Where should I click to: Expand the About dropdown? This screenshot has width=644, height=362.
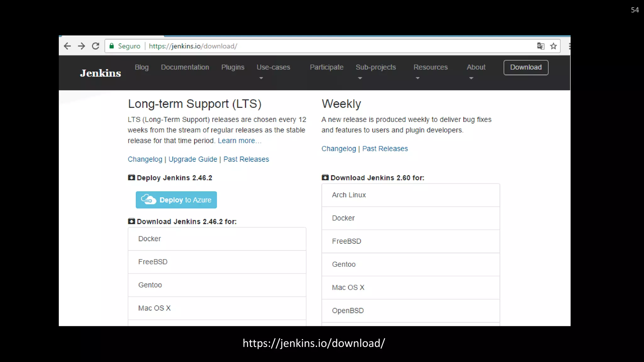(x=476, y=71)
